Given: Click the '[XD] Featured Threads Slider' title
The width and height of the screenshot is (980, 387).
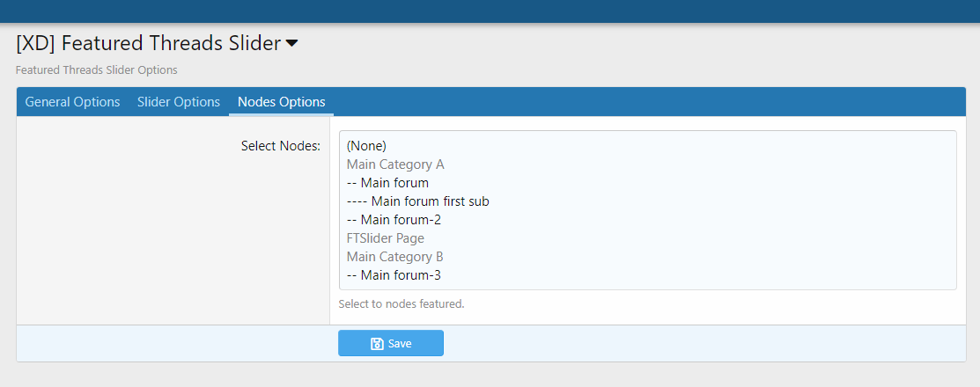Looking at the screenshot, I should 148,43.
